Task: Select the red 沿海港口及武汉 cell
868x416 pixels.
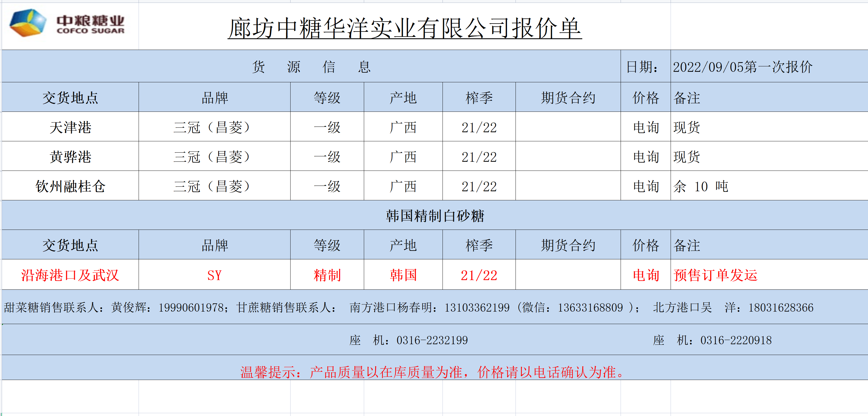Action: coord(70,275)
